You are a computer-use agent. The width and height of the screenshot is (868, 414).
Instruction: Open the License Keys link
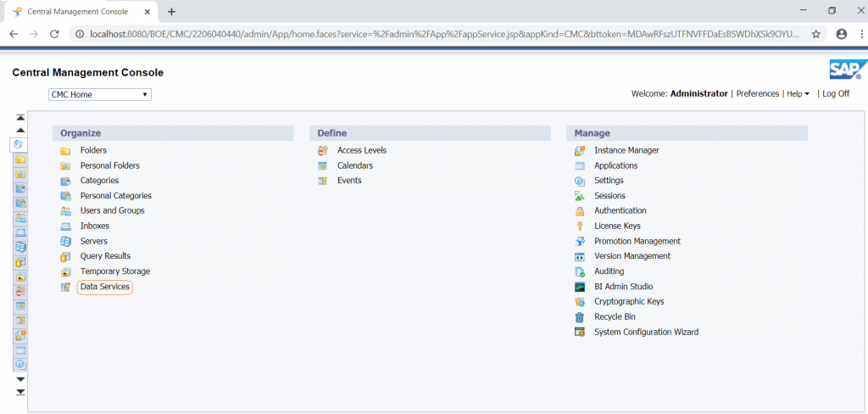[x=617, y=226]
